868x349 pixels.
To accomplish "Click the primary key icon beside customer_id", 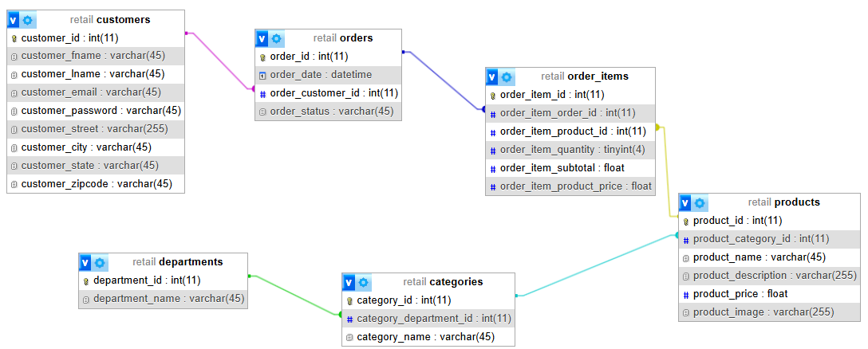I will 14,39.
